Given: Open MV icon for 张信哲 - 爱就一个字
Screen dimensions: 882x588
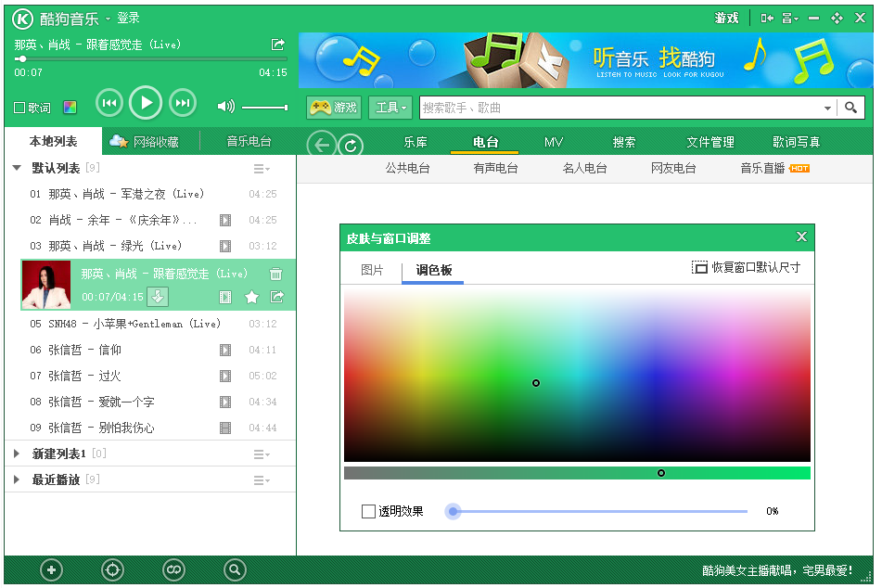Looking at the screenshot, I should [225, 402].
